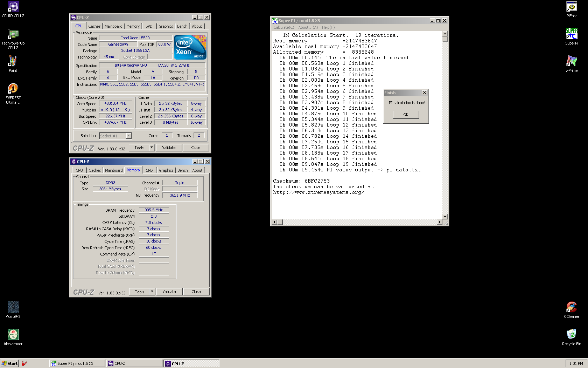Click the 3621.9 MHz NB Frequency field
588x368 pixels.
(180, 195)
